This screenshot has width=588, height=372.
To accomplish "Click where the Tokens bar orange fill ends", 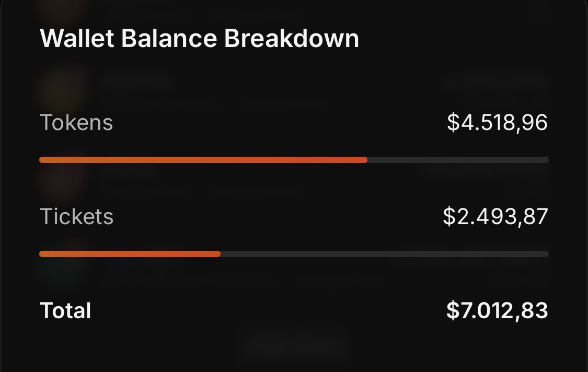I will tap(366, 160).
